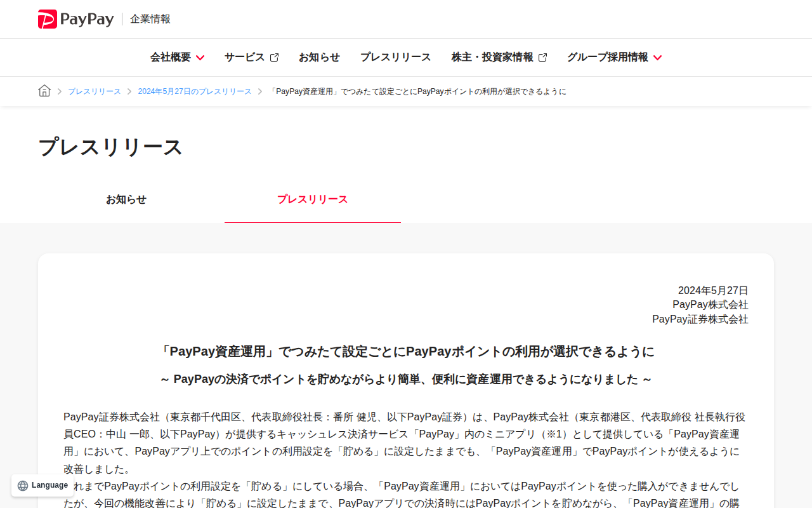Expand the グループ採用情報 dropdown chevron
The width and height of the screenshot is (812, 508).
click(657, 58)
